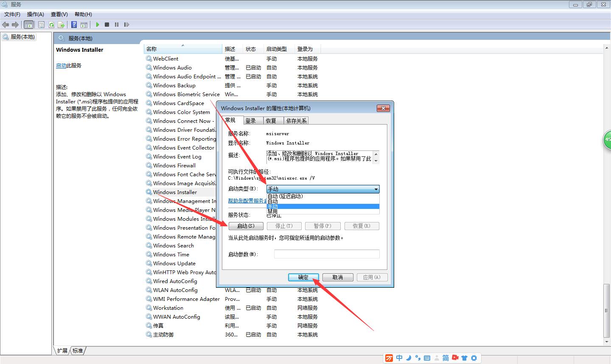Open the 帮助(H) menu
Viewport: 611px width, 364px height.
click(83, 14)
